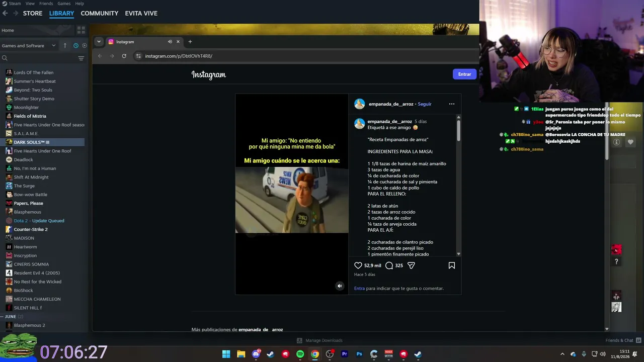Toggle the recent activity clock filter
The width and height of the screenshot is (644, 362).
[76, 46]
